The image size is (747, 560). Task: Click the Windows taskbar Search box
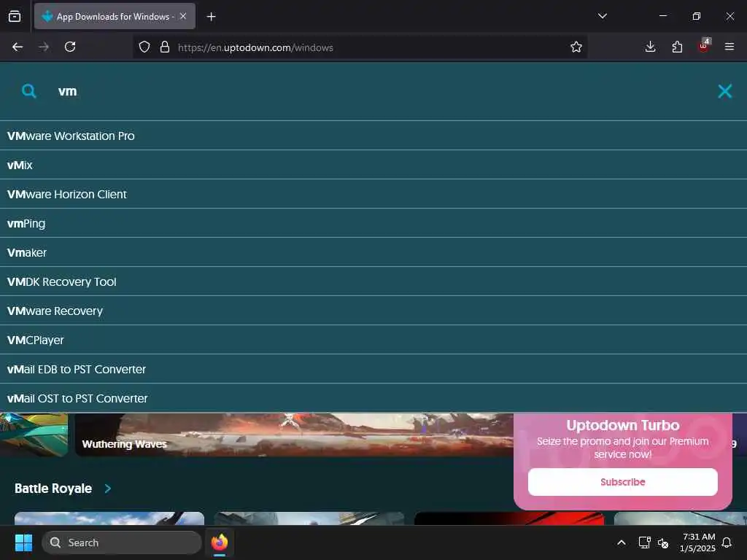pos(122,542)
